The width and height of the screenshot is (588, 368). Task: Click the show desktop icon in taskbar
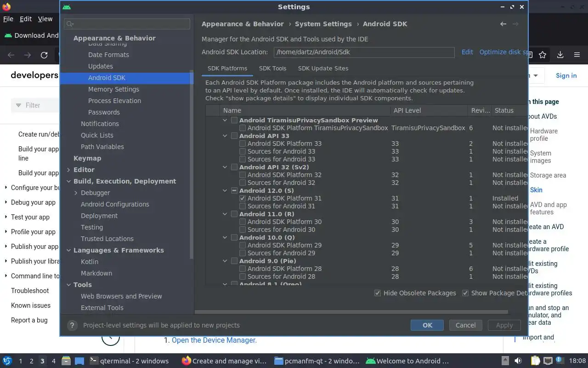(79, 361)
